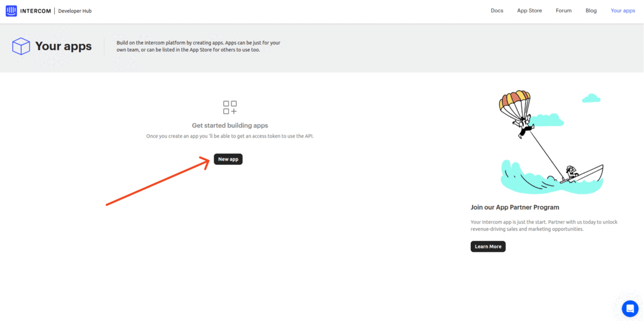Select the highlighted Your apps nav item
The image size is (644, 321).
point(623,10)
